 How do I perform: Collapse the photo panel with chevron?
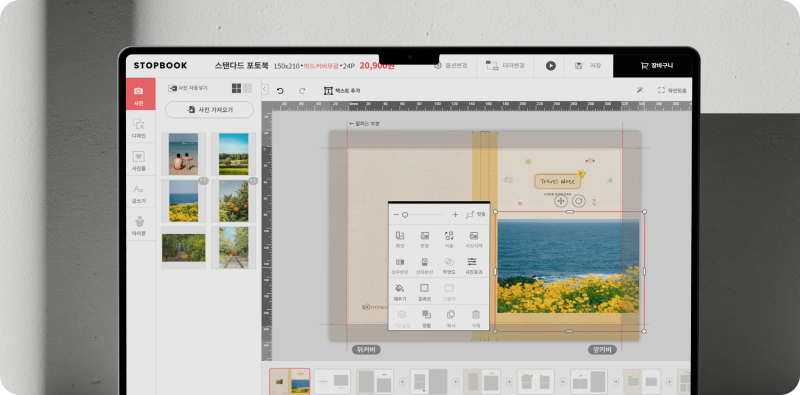click(x=265, y=89)
